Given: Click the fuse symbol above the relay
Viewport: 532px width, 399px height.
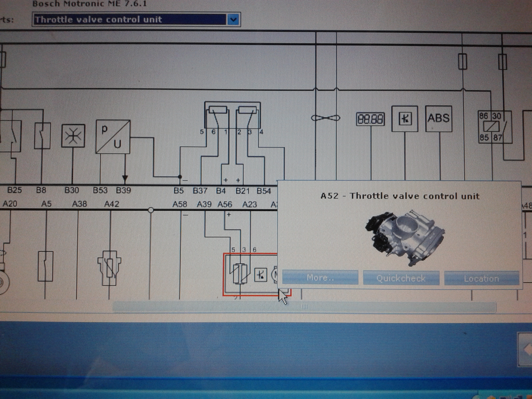Looking at the screenshot, I should [x=502, y=62].
